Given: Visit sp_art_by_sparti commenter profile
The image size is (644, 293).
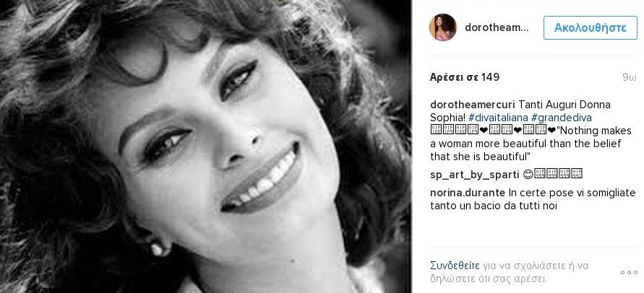Looking at the screenshot, I should coord(474,175).
